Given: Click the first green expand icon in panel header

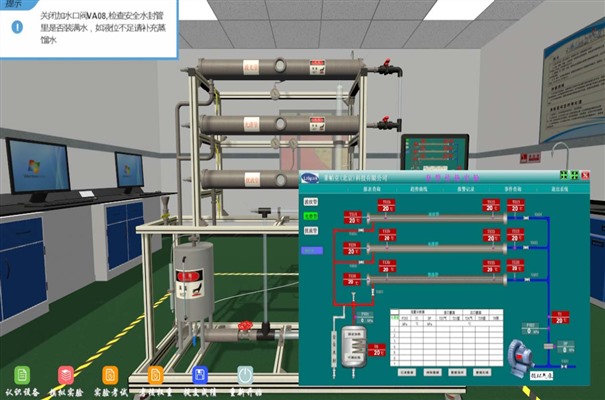Looking at the screenshot, I should pyautogui.click(x=564, y=176).
